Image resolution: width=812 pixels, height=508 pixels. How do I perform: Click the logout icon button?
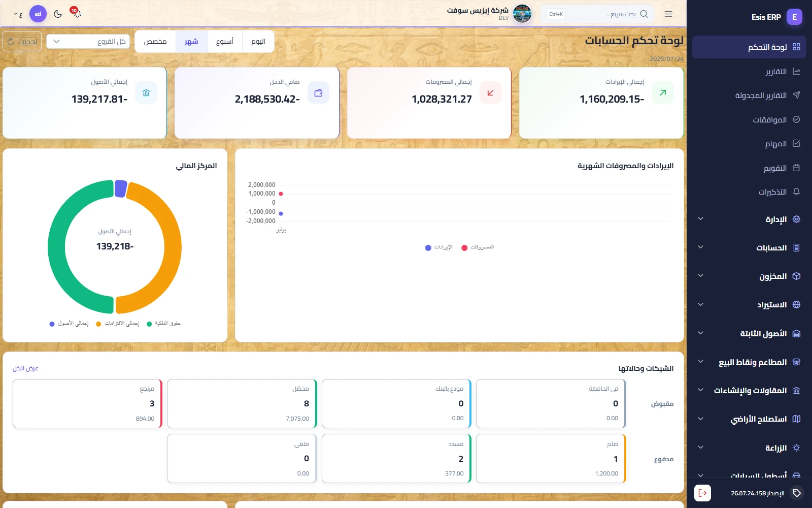tap(702, 493)
